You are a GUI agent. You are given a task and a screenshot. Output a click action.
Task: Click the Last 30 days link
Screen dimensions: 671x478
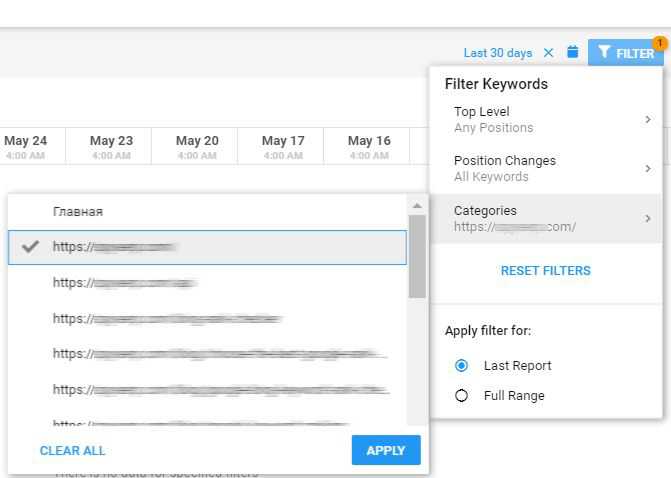tap(498, 53)
